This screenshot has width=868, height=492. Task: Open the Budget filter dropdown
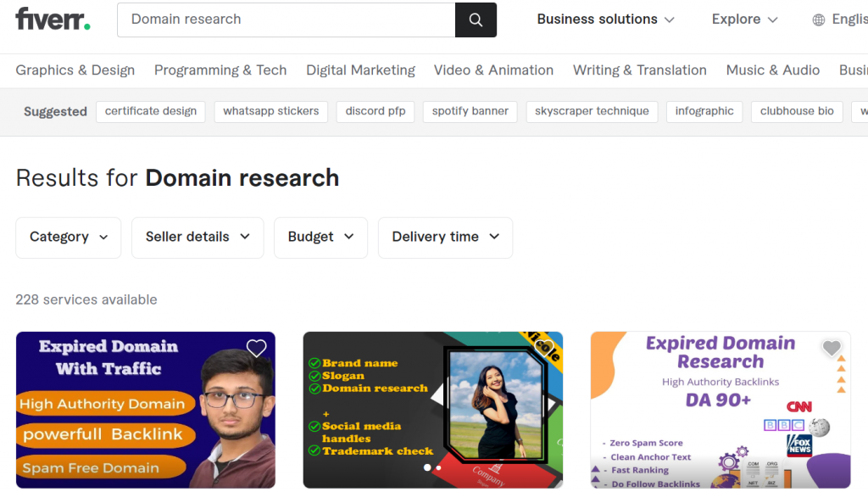(x=320, y=238)
